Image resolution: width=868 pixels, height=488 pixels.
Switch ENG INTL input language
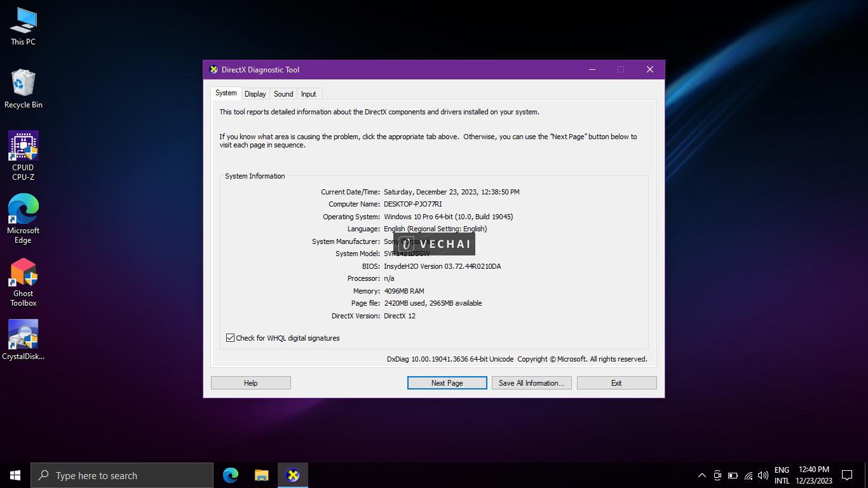[x=782, y=475]
